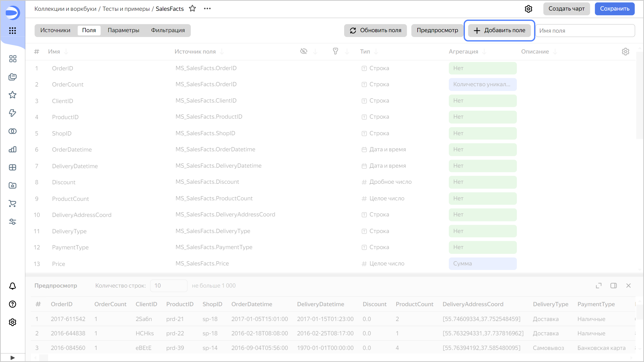Open the marketplace cart in the sidebar
The height and width of the screenshot is (362, 644).
[x=13, y=204]
